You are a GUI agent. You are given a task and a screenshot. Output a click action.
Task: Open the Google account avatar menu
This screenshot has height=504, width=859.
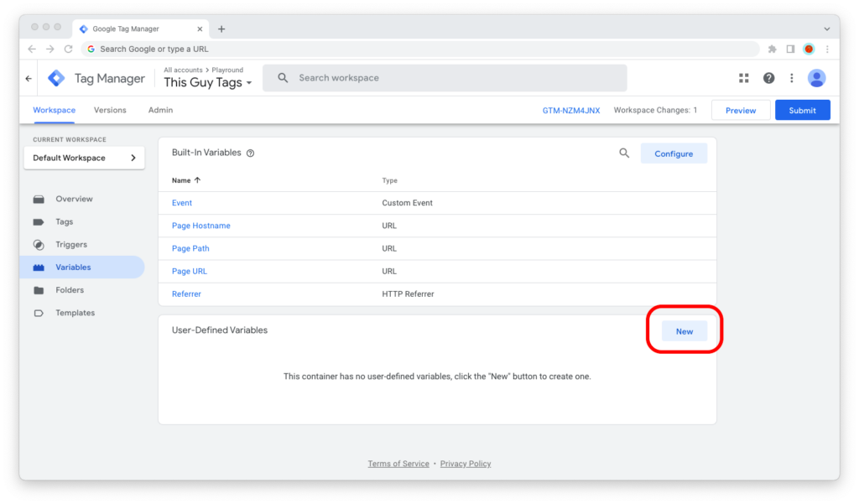pos(816,78)
